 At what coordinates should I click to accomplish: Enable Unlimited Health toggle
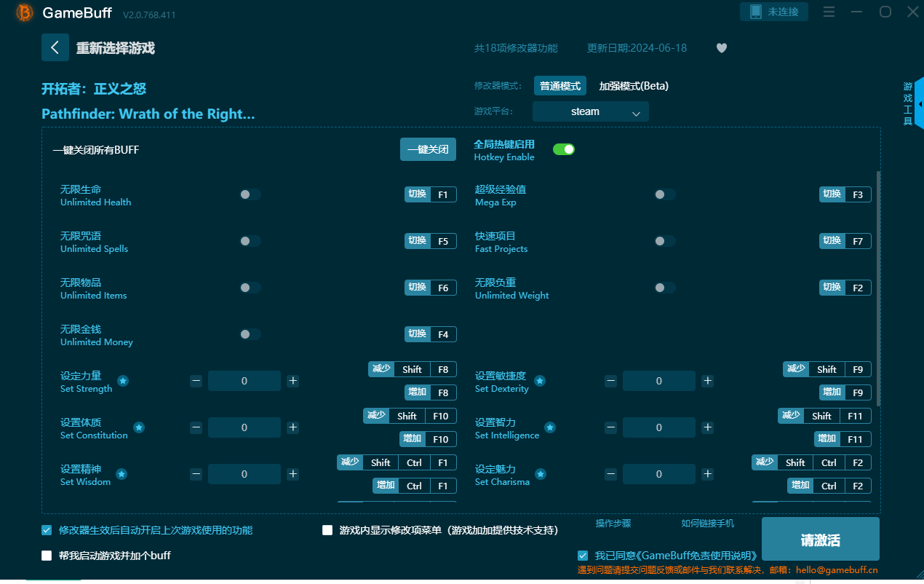250,194
